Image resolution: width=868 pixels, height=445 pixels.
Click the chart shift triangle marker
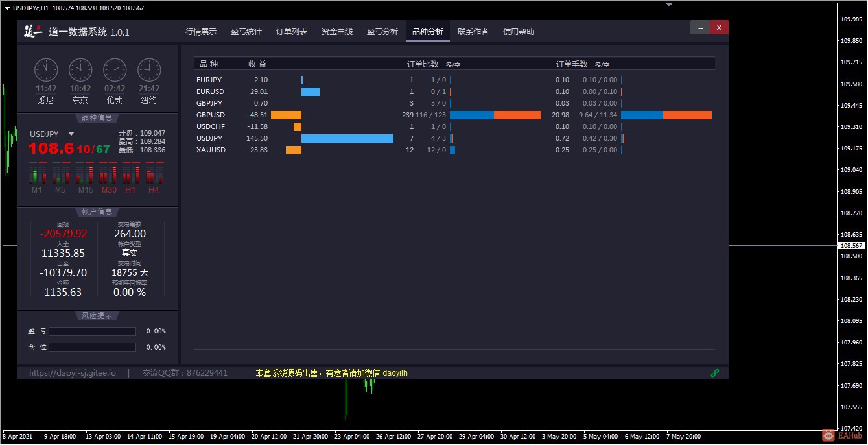click(x=670, y=5)
